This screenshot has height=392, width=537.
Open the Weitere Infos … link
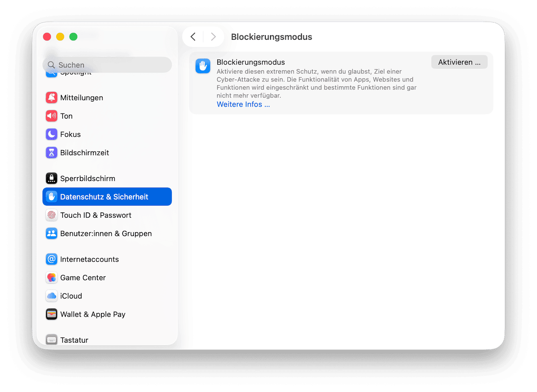[x=243, y=104]
